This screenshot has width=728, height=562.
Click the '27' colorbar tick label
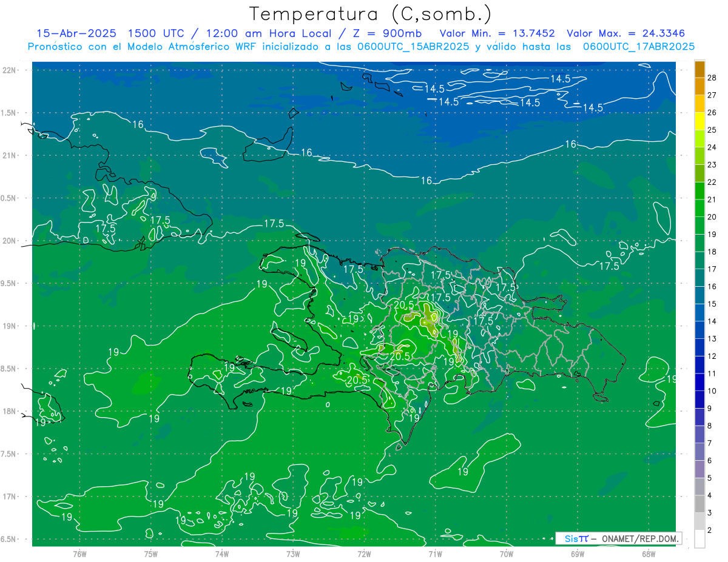tap(712, 95)
